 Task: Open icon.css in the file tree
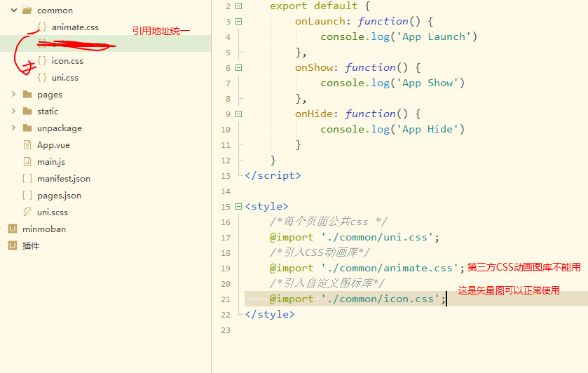click(x=67, y=61)
